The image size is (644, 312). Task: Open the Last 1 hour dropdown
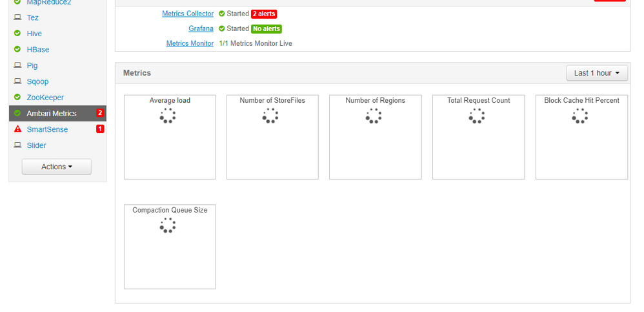pos(597,73)
